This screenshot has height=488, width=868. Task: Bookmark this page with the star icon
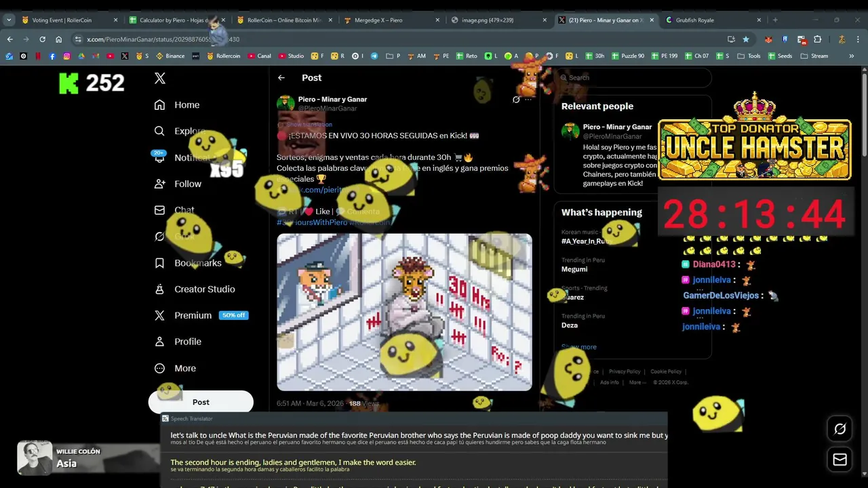click(x=746, y=39)
